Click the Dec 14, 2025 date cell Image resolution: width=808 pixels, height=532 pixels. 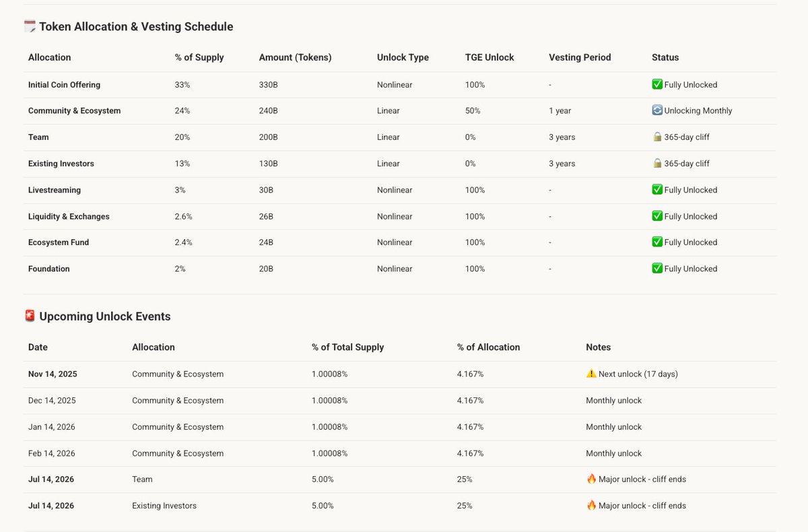pos(52,400)
